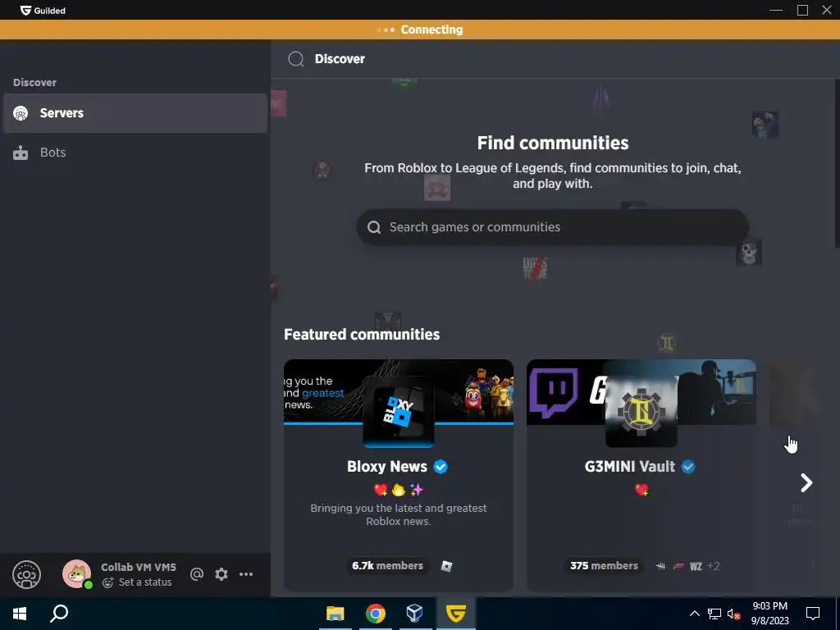The width and height of the screenshot is (840, 630).
Task: Click Bloxy News verified badge
Action: (x=441, y=467)
